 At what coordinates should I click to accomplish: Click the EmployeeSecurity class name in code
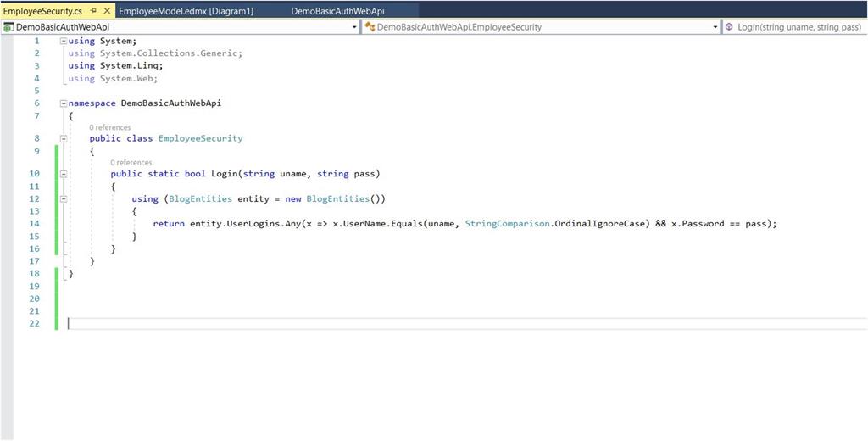pyautogui.click(x=200, y=138)
